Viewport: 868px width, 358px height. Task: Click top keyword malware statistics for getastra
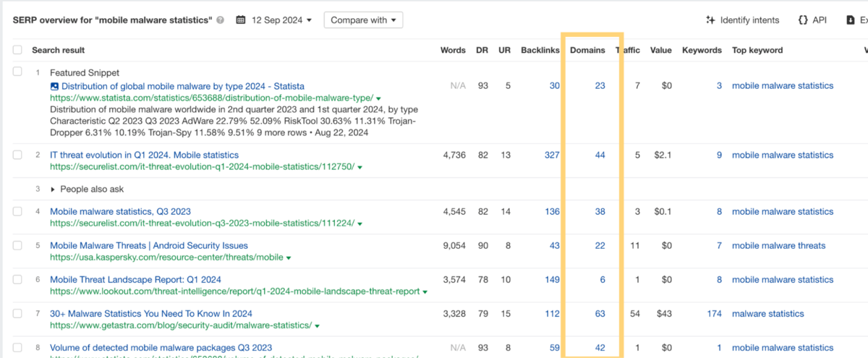pyautogui.click(x=767, y=314)
